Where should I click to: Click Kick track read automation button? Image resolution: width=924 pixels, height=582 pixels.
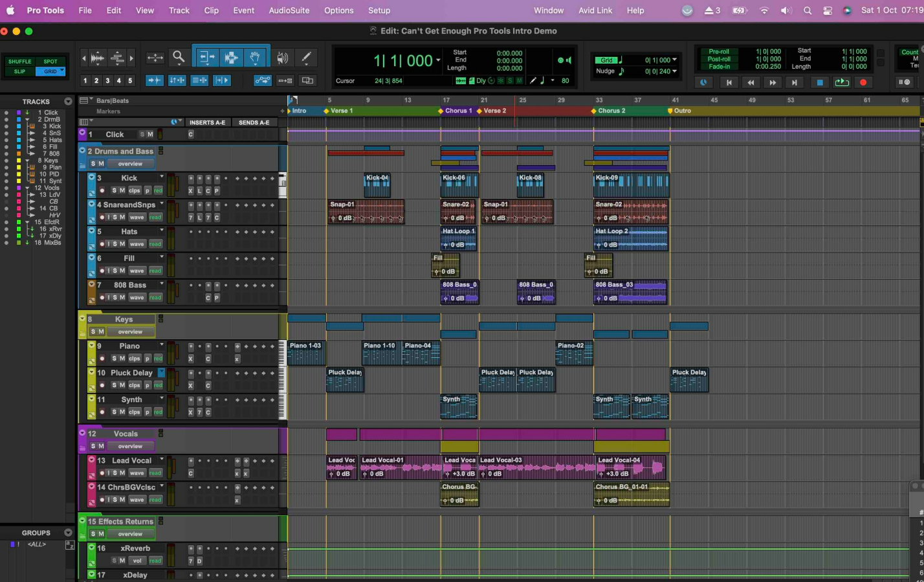point(158,190)
